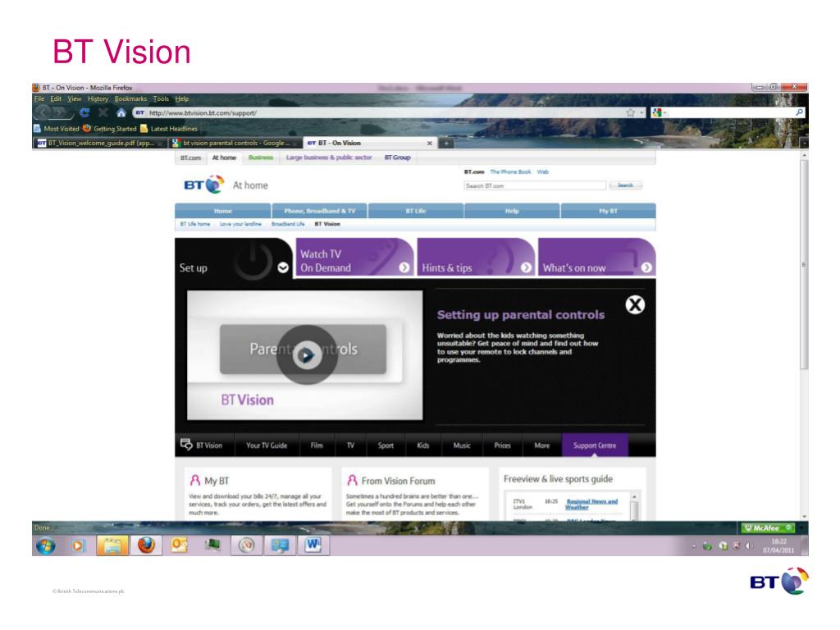The image size is (840, 630).
Task: Click the McAfee status bar indicator
Action: 767,527
